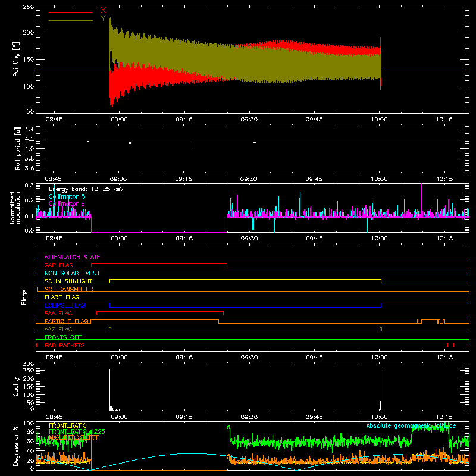Click the orange MAX_DET_VS_TOT legend label
The height and width of the screenshot is (476, 476).
[74, 437]
